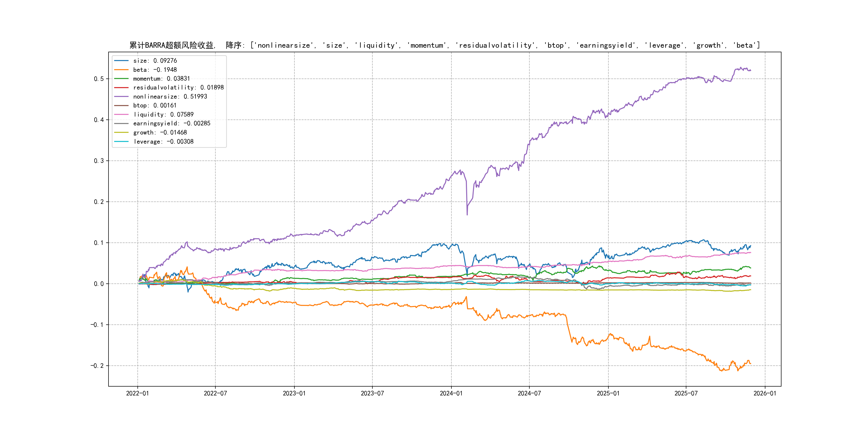Select legend label 'btop: 0.00161'
The image size is (868, 434).
tap(155, 106)
